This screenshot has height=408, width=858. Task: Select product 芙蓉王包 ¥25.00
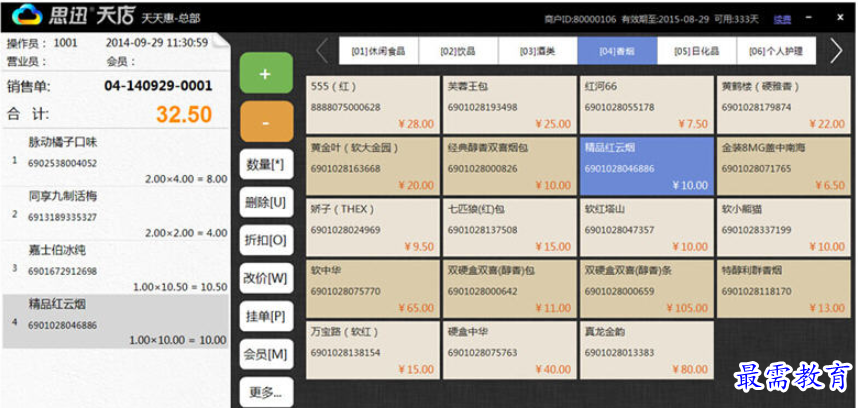click(x=509, y=105)
